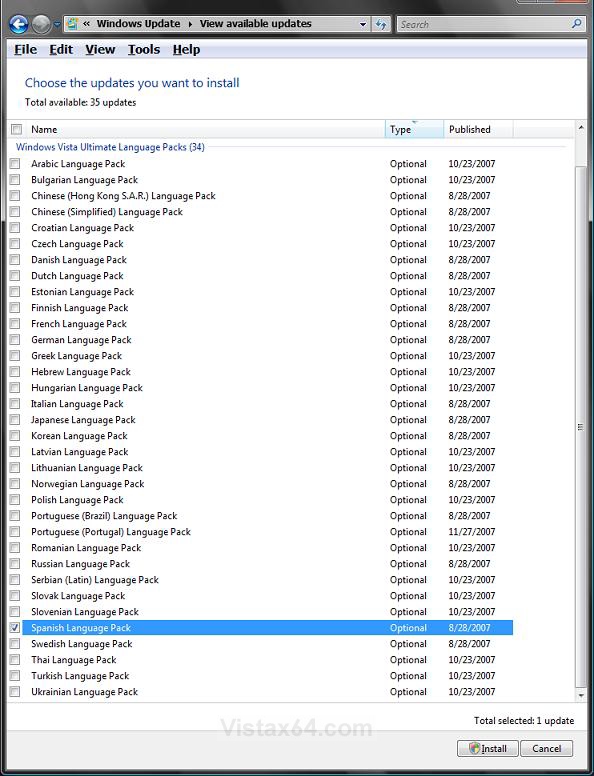The image size is (594, 776).
Task: Open recent pages dropdown beside Forward arrow
Action: (57, 24)
